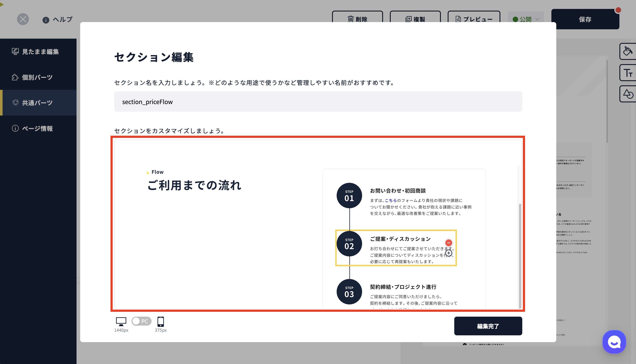Close the editor with the X button

tap(23, 19)
